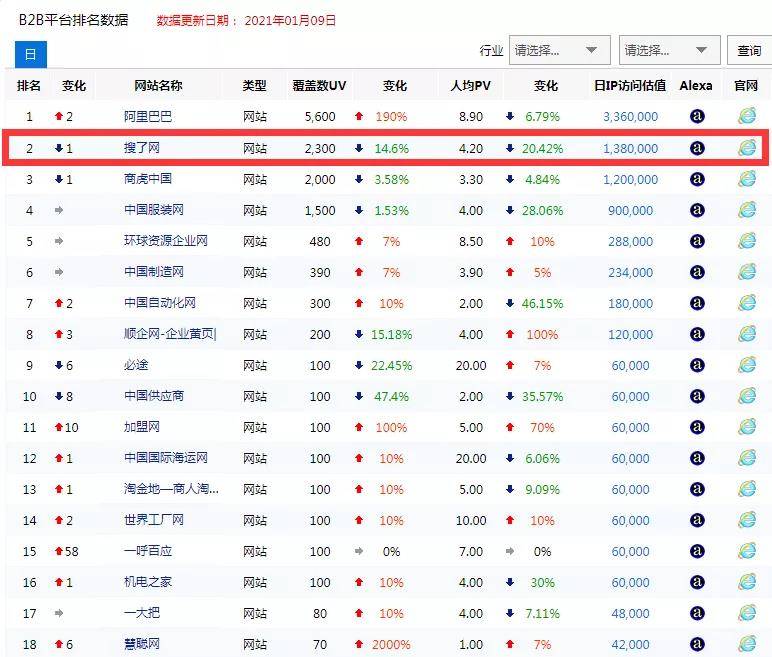The height and width of the screenshot is (657, 772).
Task: Open 世界工厂网 site link
Action: click(x=154, y=520)
